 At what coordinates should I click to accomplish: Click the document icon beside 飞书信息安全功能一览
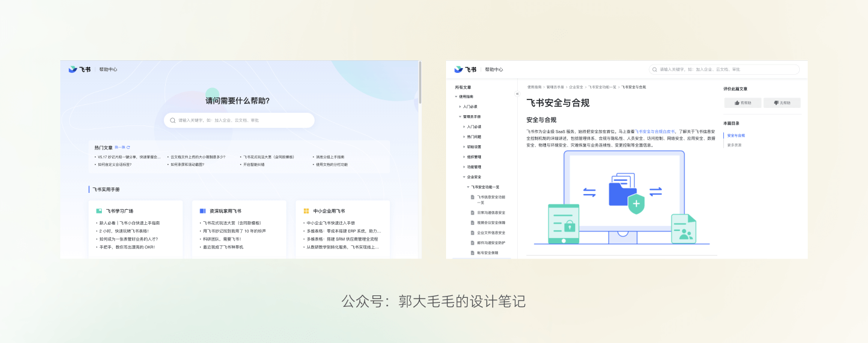tap(473, 197)
